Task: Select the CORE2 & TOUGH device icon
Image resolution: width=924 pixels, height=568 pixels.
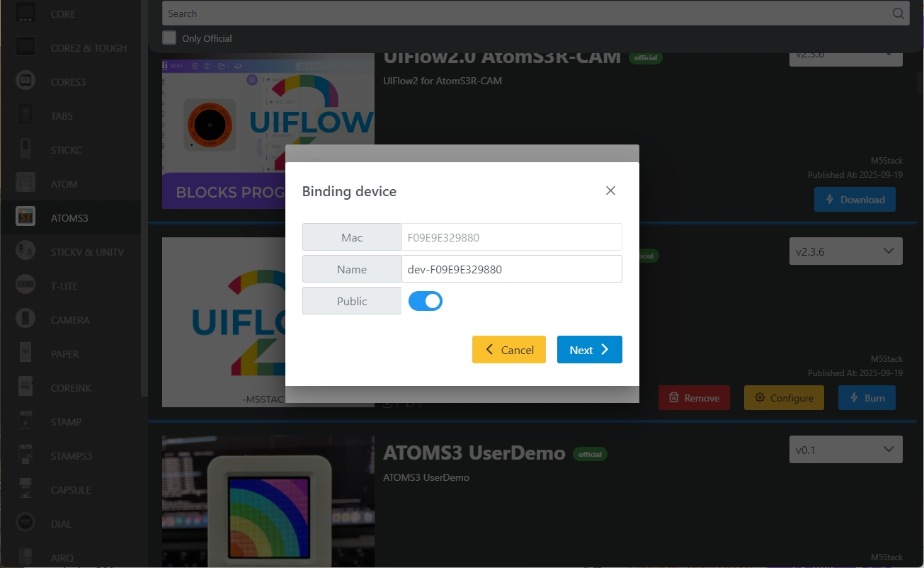Action: (25, 47)
